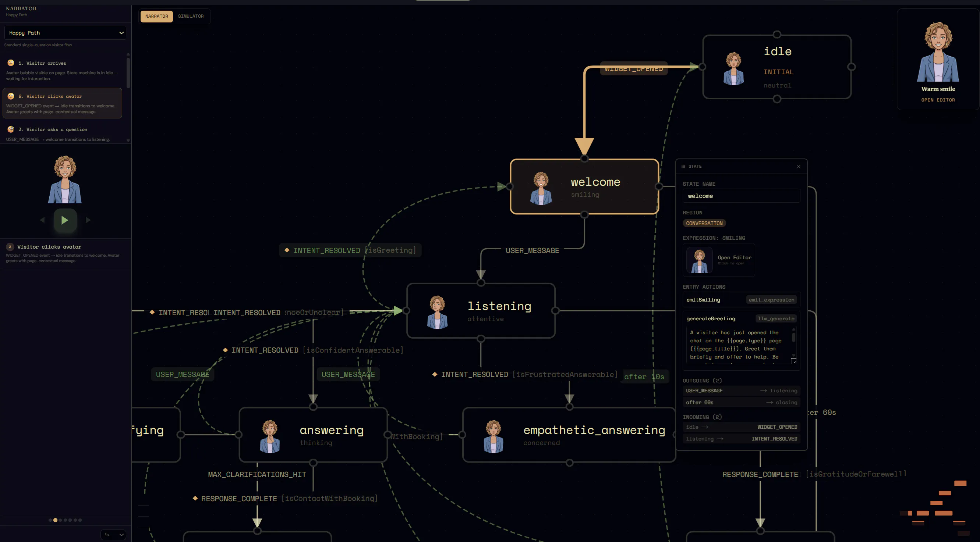Click the steps list scrollbar
This screenshot has width=980, height=542.
(128, 72)
